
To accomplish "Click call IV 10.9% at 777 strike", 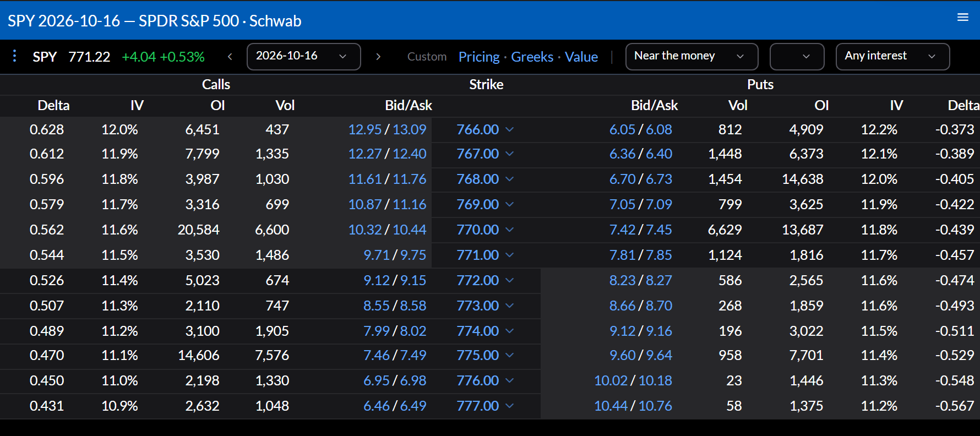I will click(x=119, y=406).
